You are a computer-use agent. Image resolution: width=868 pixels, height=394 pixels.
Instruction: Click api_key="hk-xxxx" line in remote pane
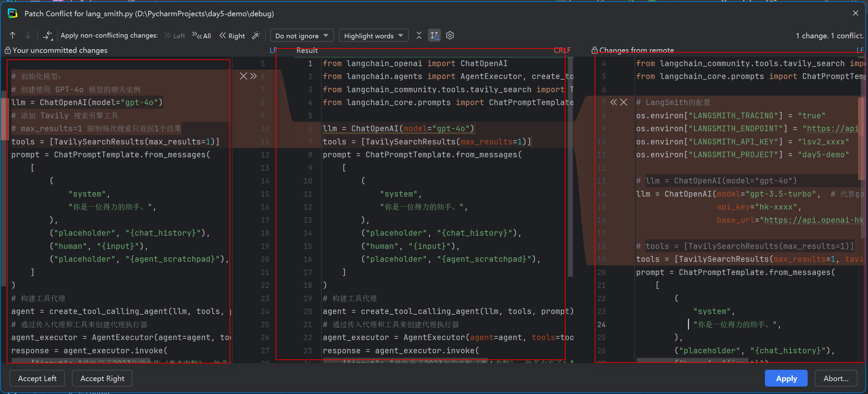[759, 207]
